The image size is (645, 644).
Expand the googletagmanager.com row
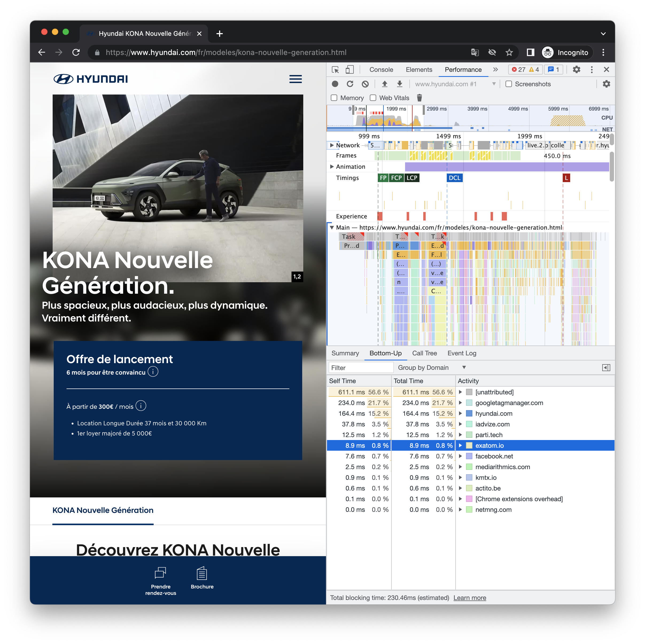coord(460,403)
